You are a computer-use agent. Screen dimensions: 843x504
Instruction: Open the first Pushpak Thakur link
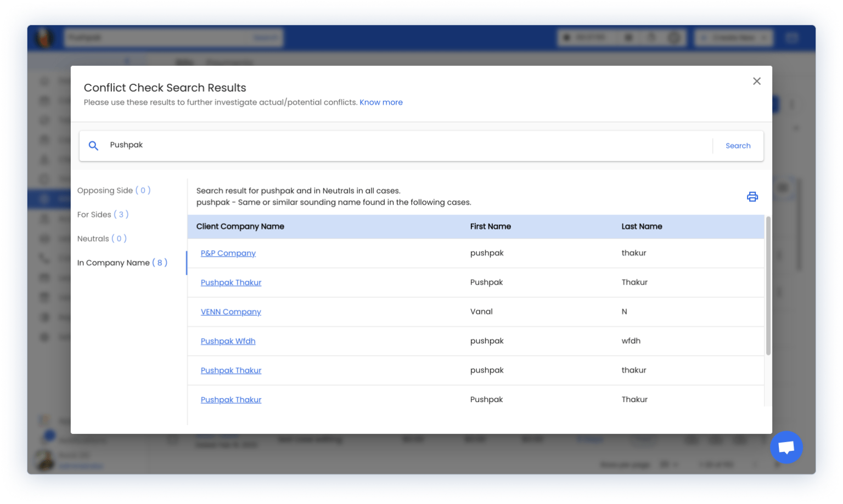tap(231, 282)
